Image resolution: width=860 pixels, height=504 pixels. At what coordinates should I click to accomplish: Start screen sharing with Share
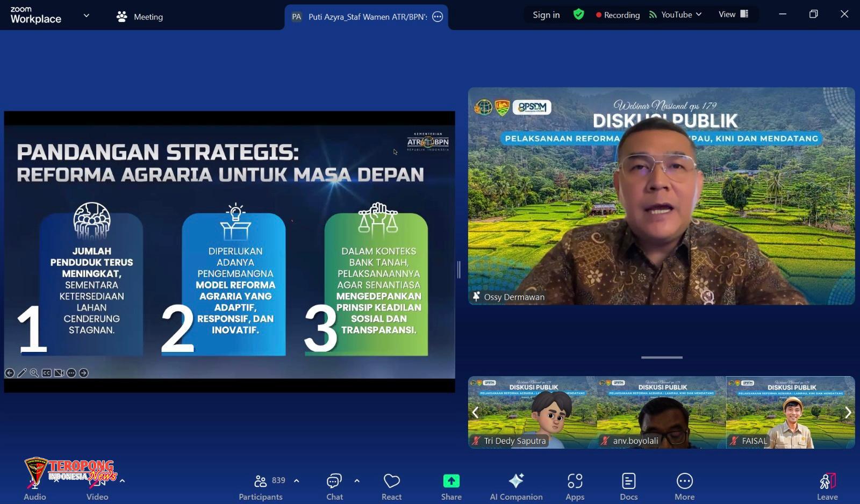click(451, 486)
